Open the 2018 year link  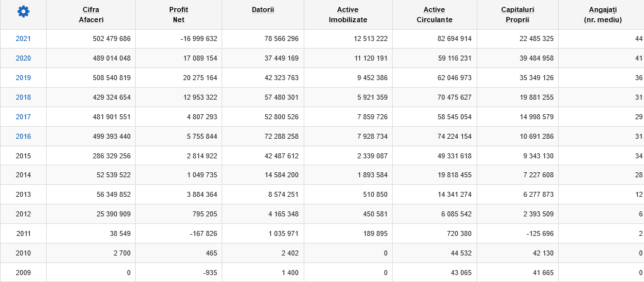point(23,97)
